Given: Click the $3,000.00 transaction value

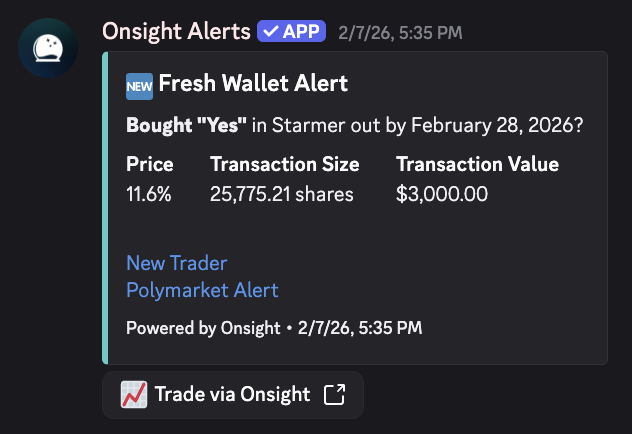Looking at the screenshot, I should (x=442, y=194).
